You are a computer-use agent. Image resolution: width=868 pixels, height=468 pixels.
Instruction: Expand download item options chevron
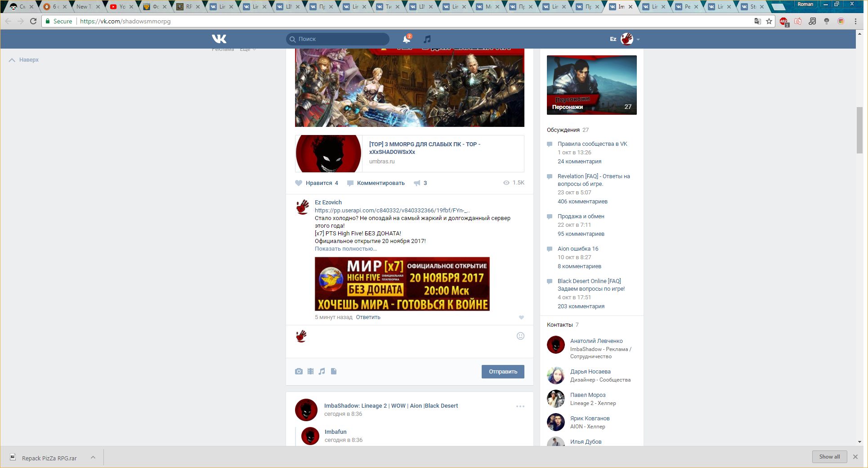[x=93, y=457]
